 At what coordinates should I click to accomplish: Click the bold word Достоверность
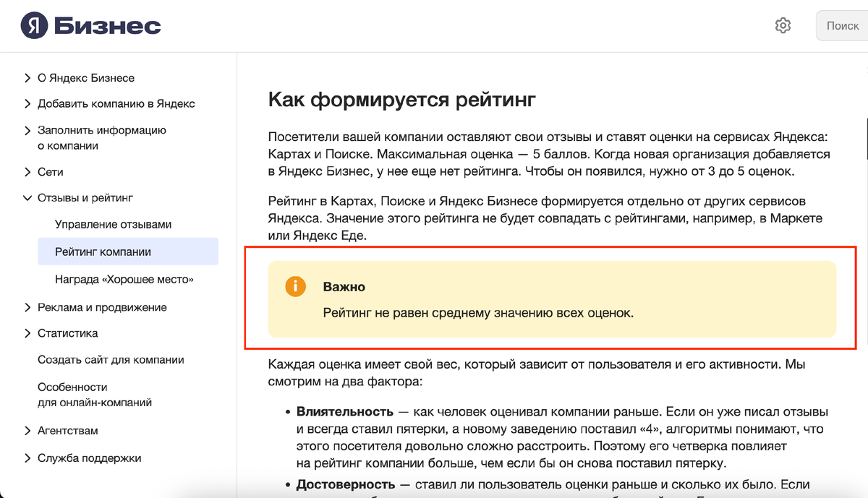coord(346,484)
